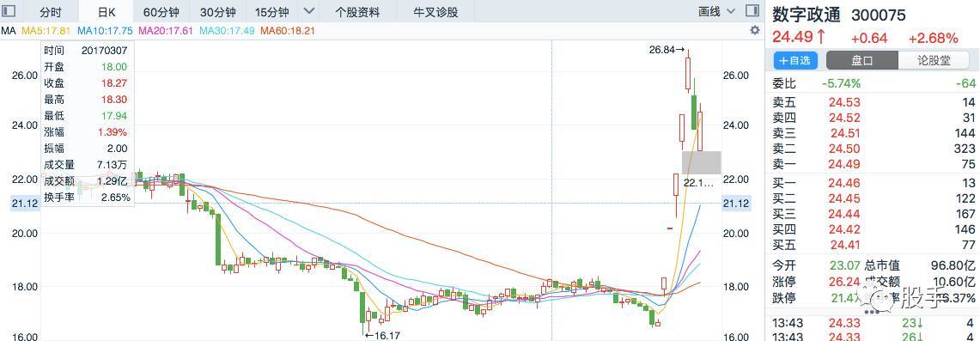Add stock via +自选 button

click(x=795, y=61)
